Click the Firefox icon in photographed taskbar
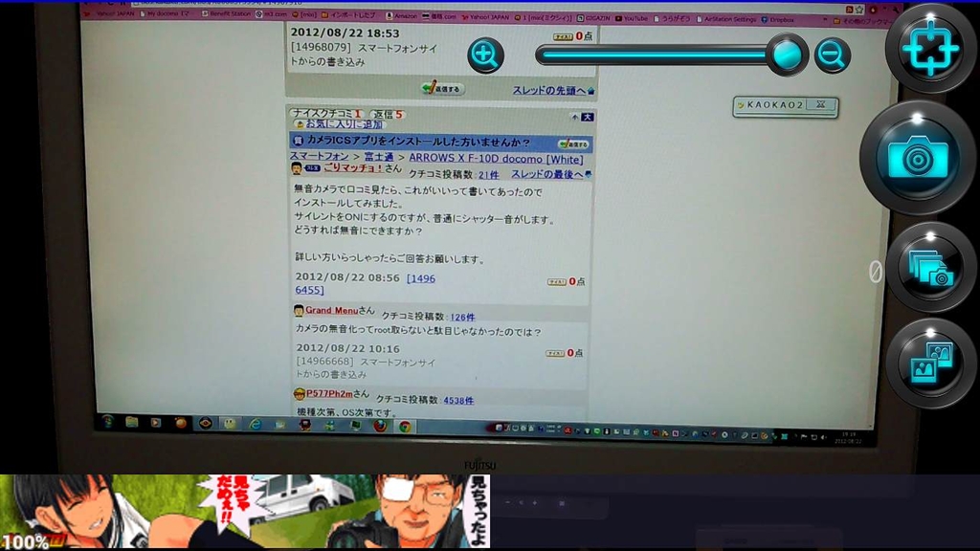Viewport: 980px width, 551px height. (380, 426)
